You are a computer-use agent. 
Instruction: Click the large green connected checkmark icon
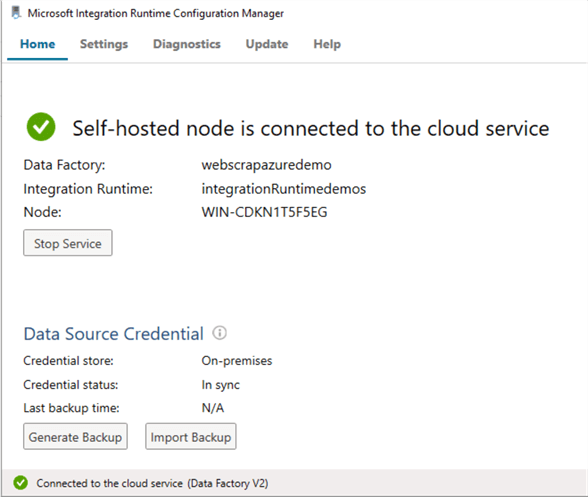click(41, 127)
